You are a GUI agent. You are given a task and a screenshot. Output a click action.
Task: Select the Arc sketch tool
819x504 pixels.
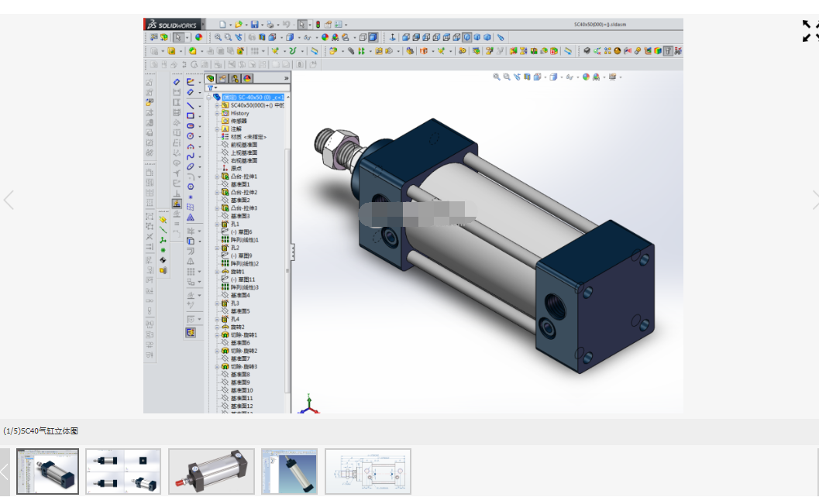tap(191, 146)
